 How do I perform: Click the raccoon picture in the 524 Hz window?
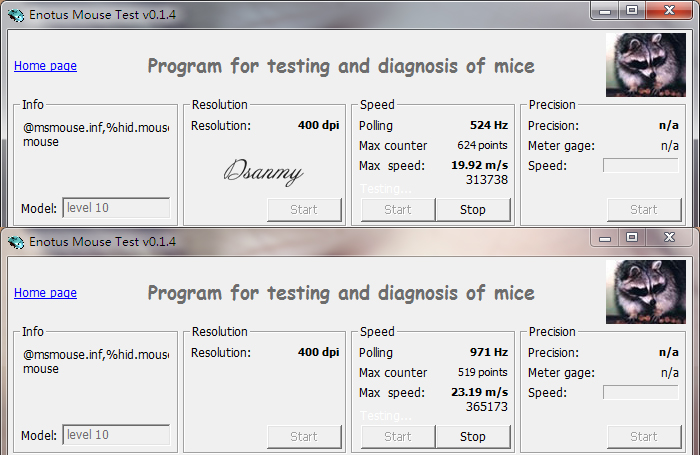pos(645,65)
